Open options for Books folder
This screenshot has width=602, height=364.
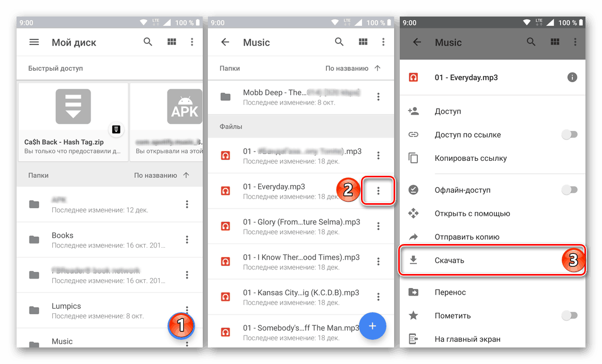click(187, 239)
